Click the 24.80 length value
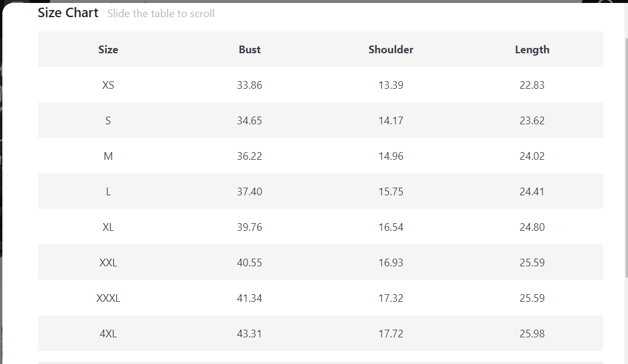This screenshot has width=628, height=364. (532, 227)
